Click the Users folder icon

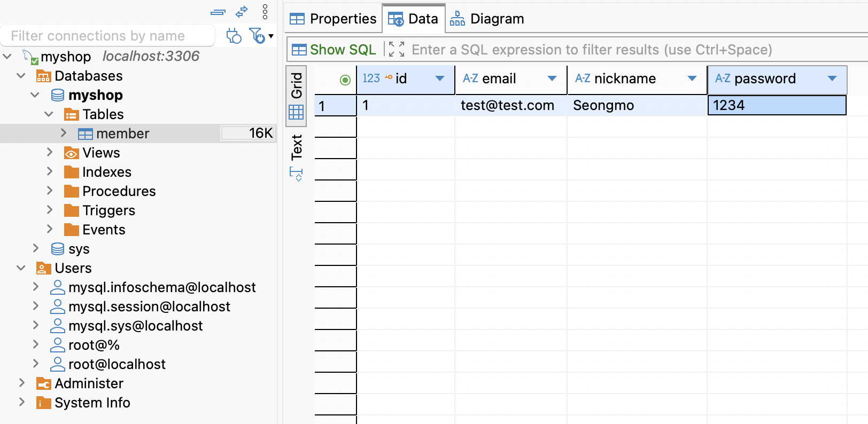tap(43, 269)
